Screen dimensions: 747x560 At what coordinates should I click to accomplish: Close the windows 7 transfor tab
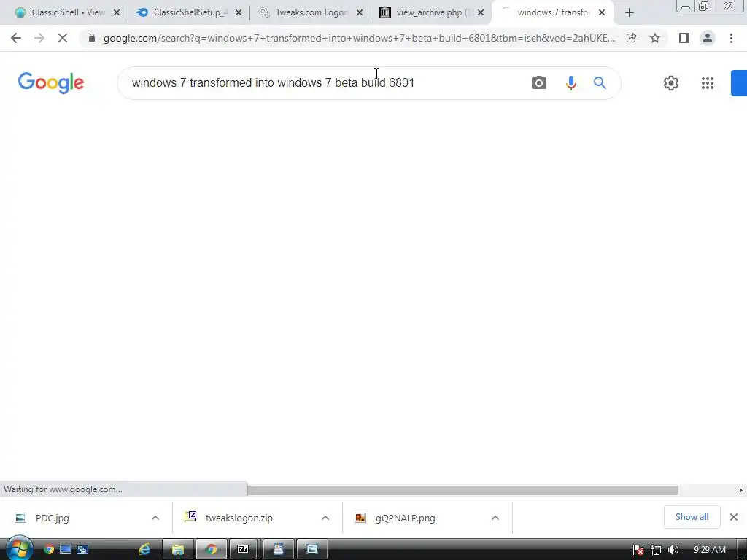[x=602, y=12]
